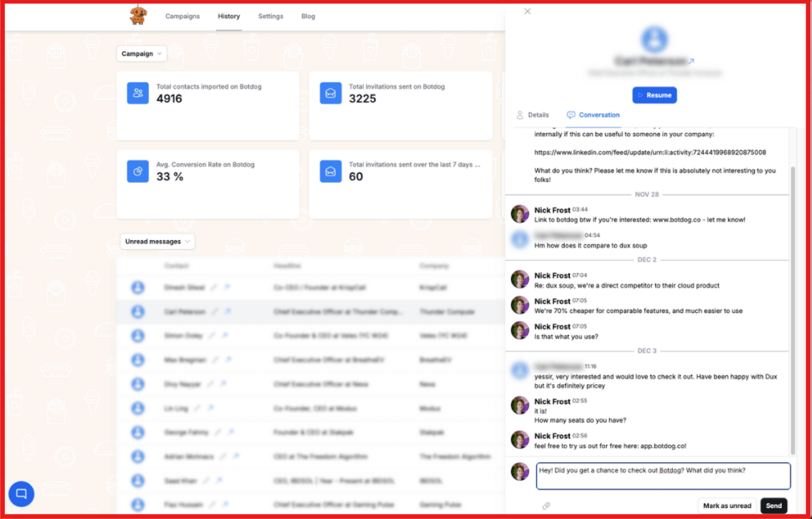The image size is (812, 519).
Task: Select the Max Bregman contact name
Action: [185, 360]
